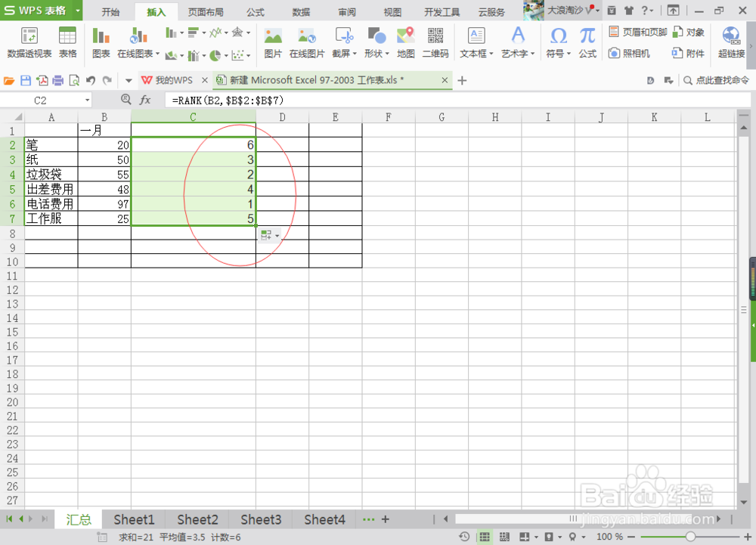Undo the last action
This screenshot has width=756, height=545.
pyautogui.click(x=91, y=80)
